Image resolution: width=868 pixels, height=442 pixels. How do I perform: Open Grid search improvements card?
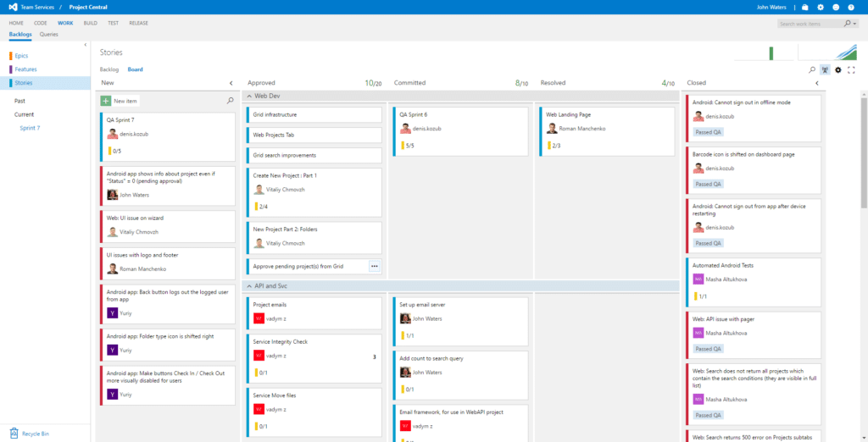314,156
